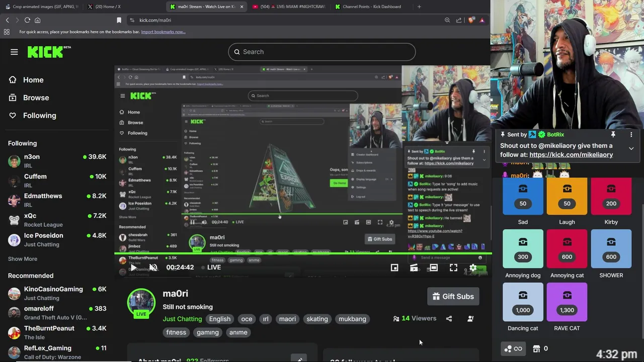Viewport: 644px width, 362px height.
Task: Go back with the browser back arrow
Action: [7, 20]
